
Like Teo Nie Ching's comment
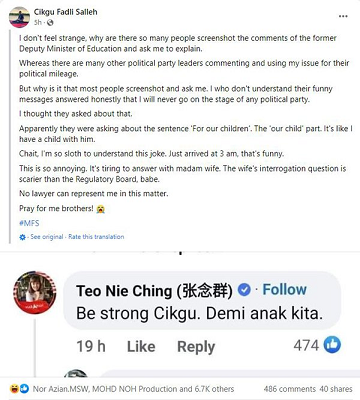[141, 346]
